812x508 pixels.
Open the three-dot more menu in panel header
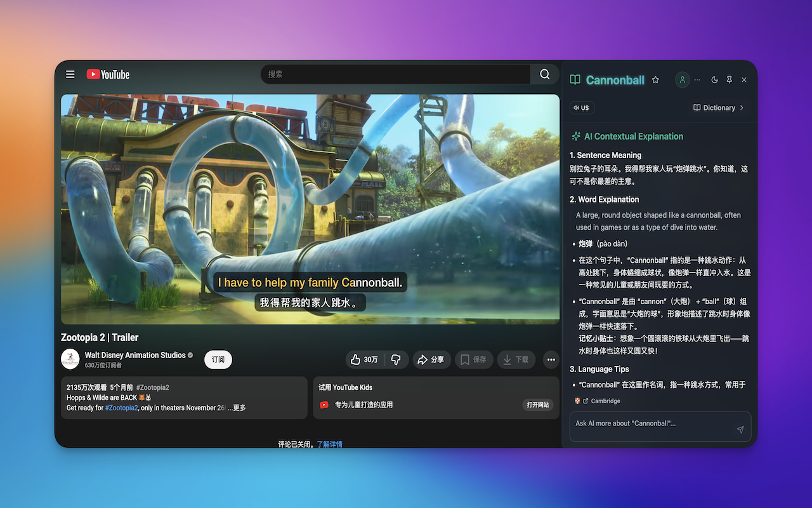coord(697,80)
